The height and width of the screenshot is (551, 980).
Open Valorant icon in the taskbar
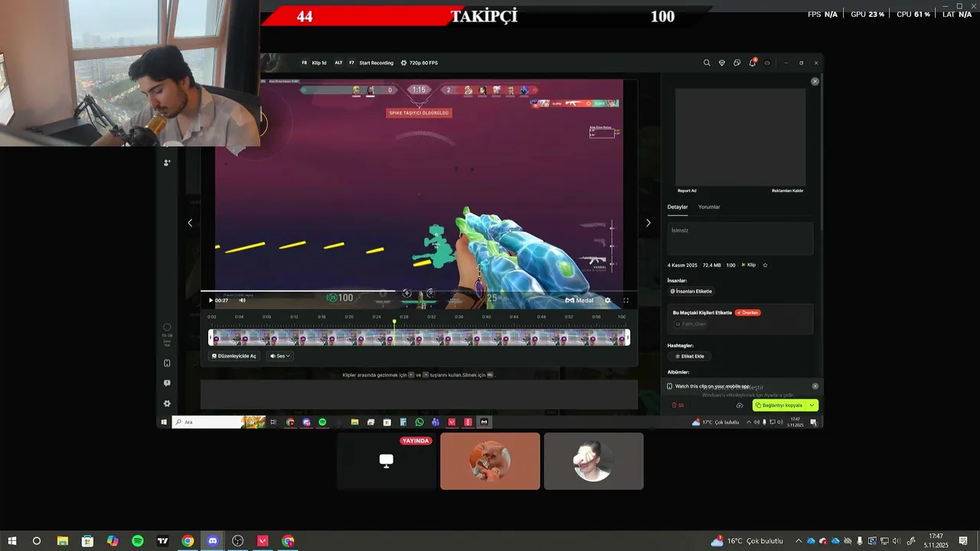(263, 541)
